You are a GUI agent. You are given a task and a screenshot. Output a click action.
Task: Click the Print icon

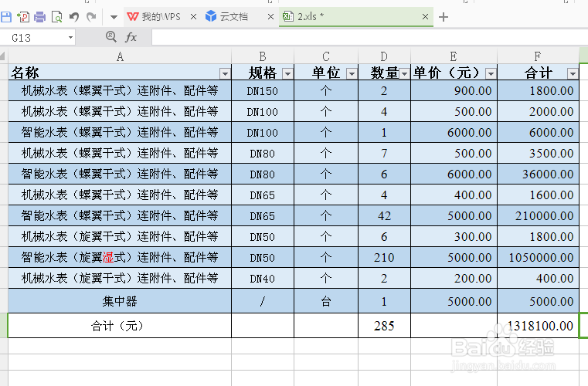39,17
